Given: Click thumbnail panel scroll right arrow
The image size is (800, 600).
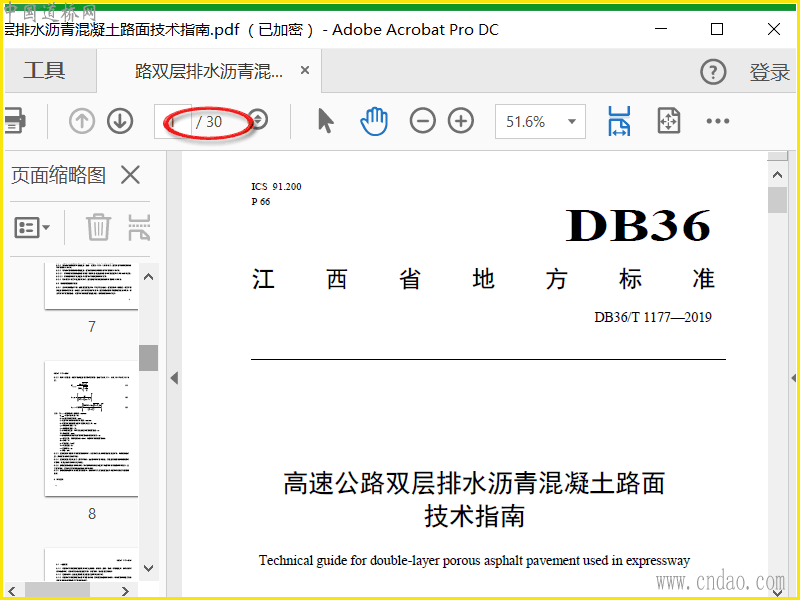Looking at the screenshot, I should click(126, 591).
